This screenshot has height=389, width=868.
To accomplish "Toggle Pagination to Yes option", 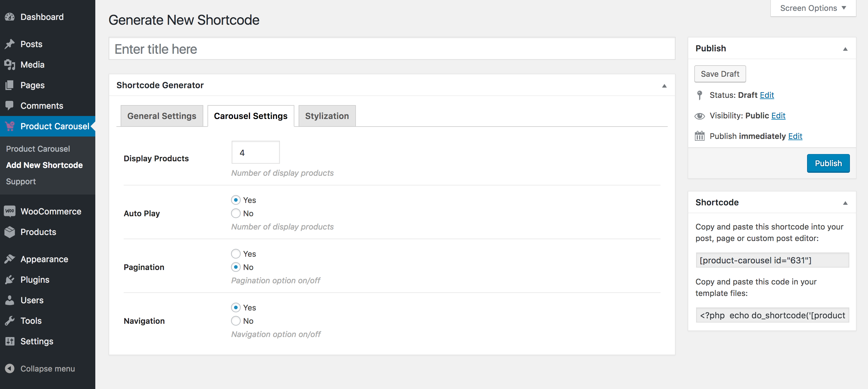I will (235, 254).
